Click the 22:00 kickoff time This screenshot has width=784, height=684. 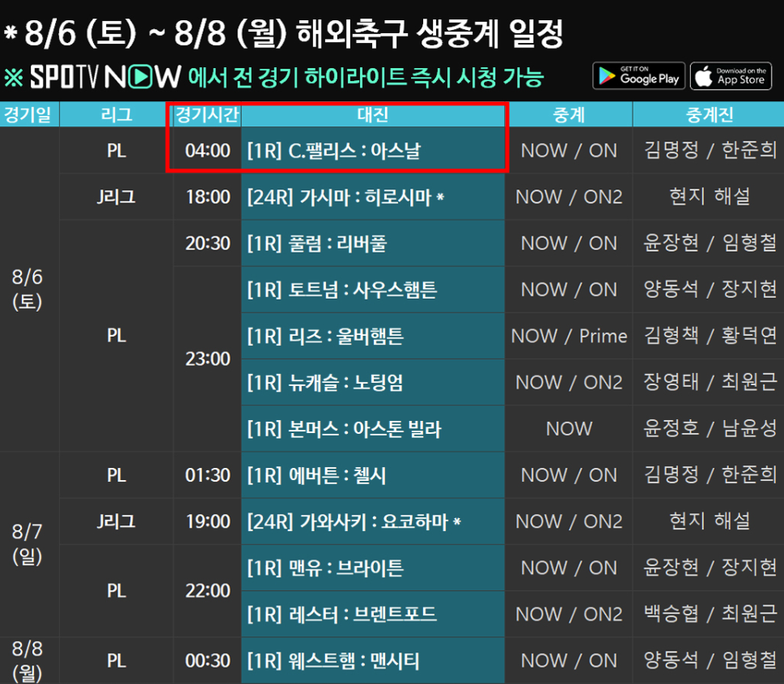(x=207, y=591)
